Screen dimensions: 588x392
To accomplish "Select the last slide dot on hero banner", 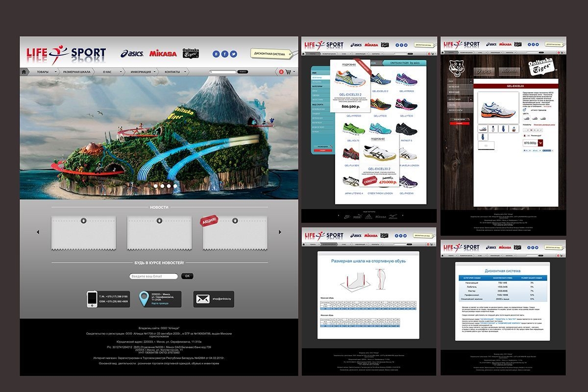I will click(175, 186).
